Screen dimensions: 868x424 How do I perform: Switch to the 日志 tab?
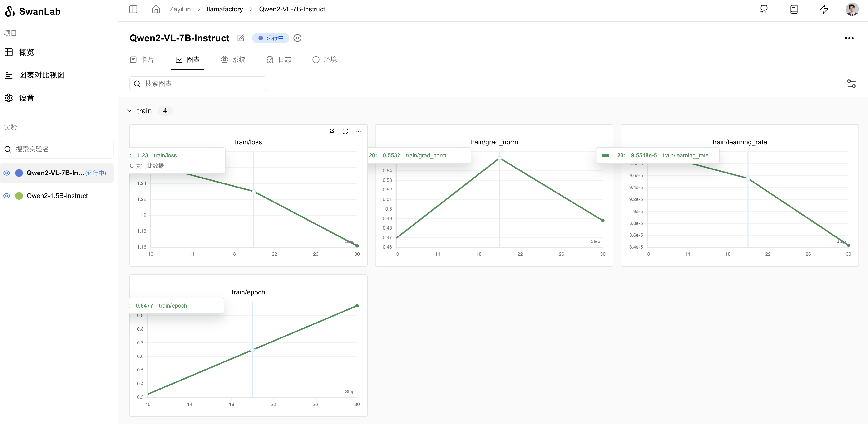279,60
